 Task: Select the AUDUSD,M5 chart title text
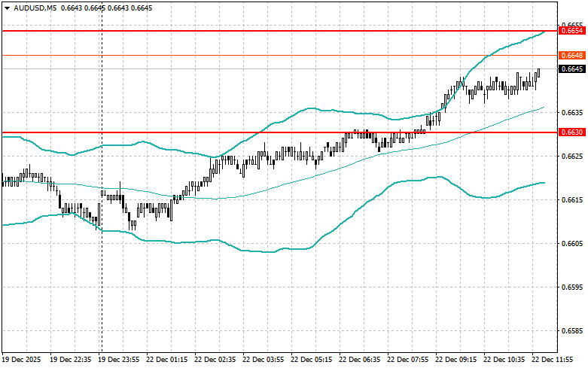(x=35, y=8)
